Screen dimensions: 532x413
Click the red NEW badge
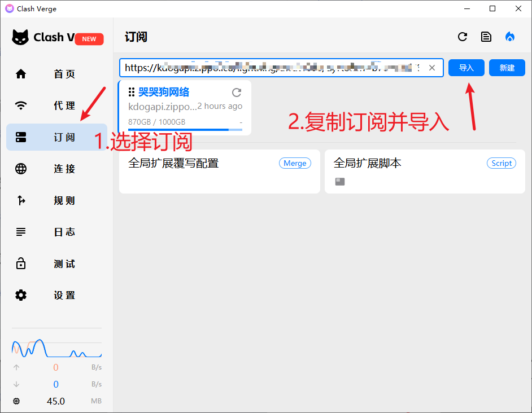pyautogui.click(x=89, y=39)
